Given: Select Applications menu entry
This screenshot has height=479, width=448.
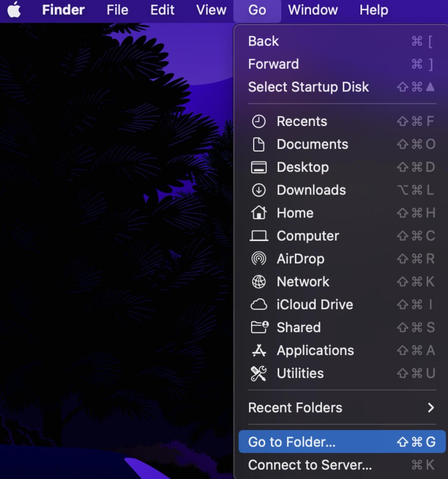Looking at the screenshot, I should [x=342, y=350].
